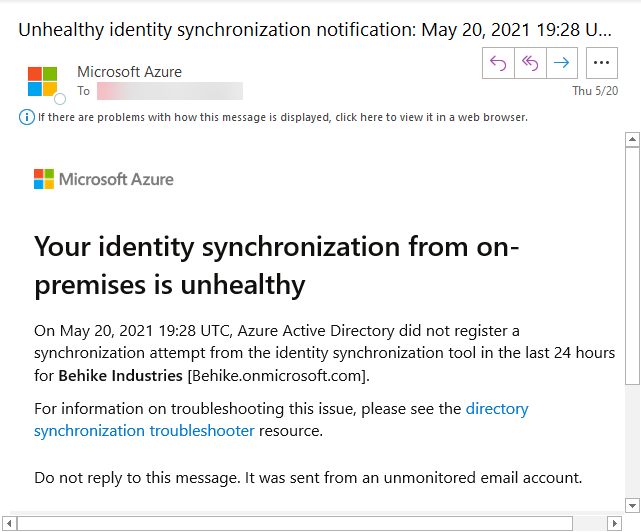Click the info icon in the message bar
The height and width of the screenshot is (532, 641).
tap(27, 117)
